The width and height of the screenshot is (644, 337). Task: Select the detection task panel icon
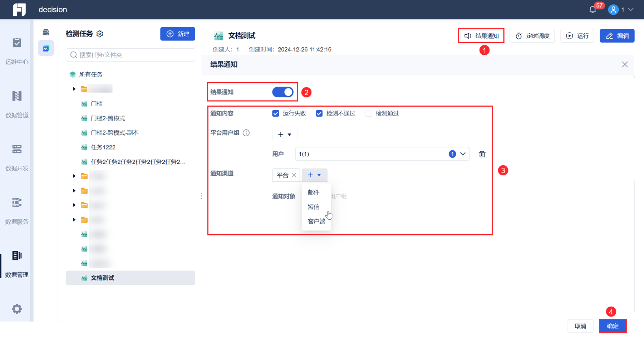(46, 48)
